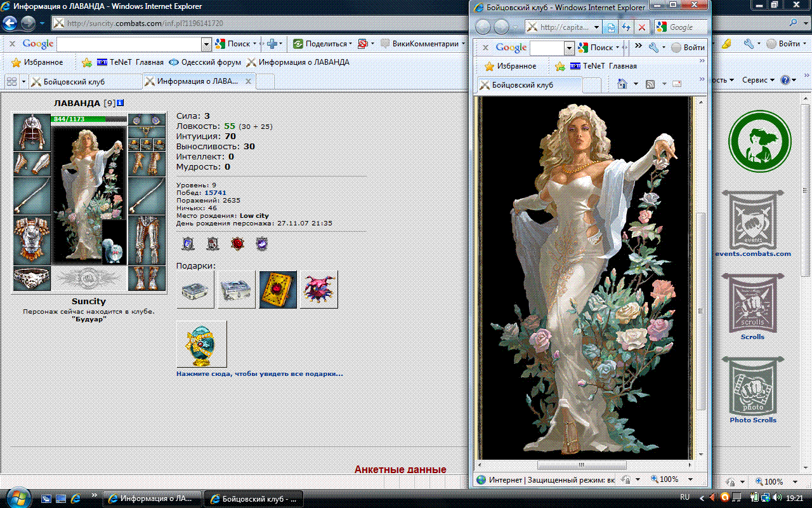The image size is (812, 508).
Task: Click Поиск button in front window Google toolbar
Action: point(596,48)
